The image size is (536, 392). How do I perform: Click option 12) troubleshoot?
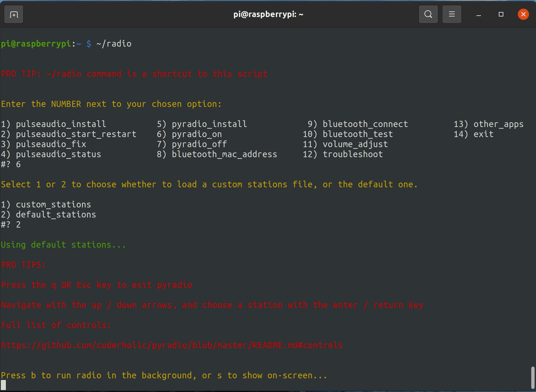pyautogui.click(x=343, y=154)
